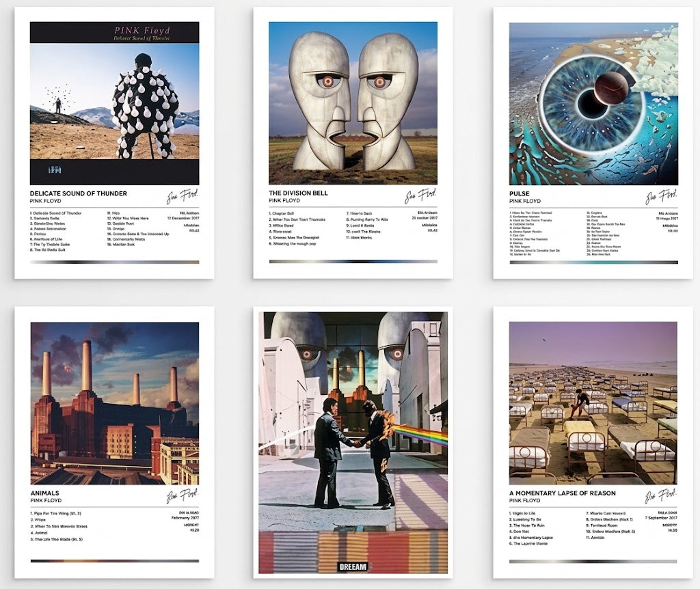Click "PINK FLOYD" under The Division Bell
700x589 pixels.
284,201
